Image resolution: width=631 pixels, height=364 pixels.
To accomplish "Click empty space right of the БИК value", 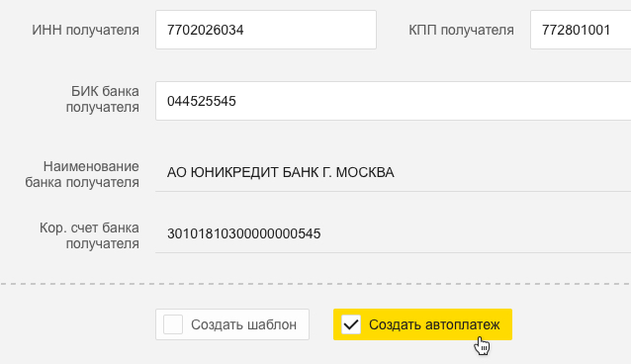I will (430, 101).
